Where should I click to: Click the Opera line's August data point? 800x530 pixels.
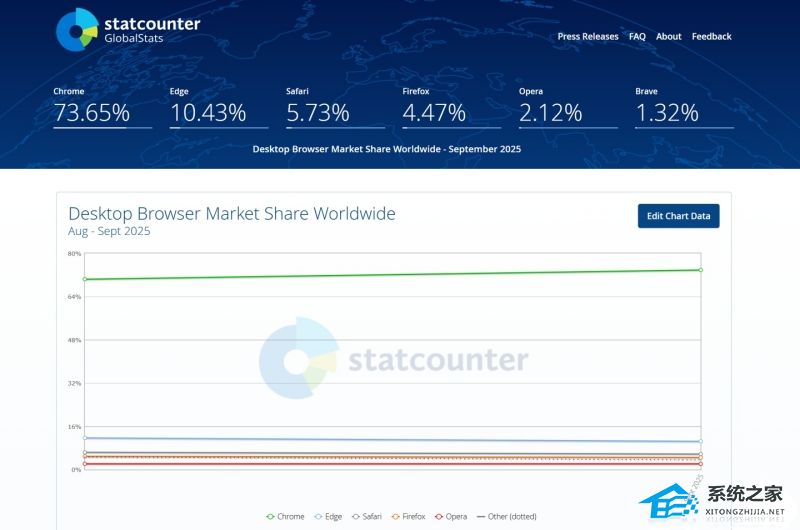85,464
